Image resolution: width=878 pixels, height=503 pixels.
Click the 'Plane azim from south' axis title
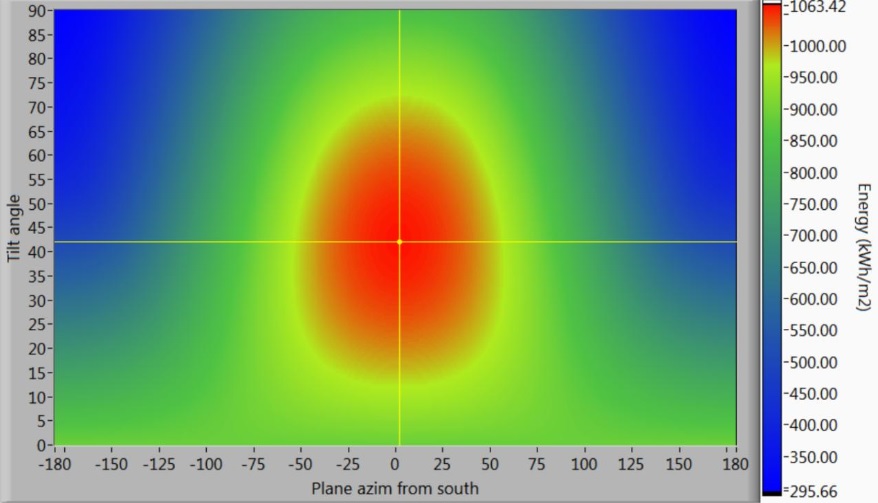[395, 488]
